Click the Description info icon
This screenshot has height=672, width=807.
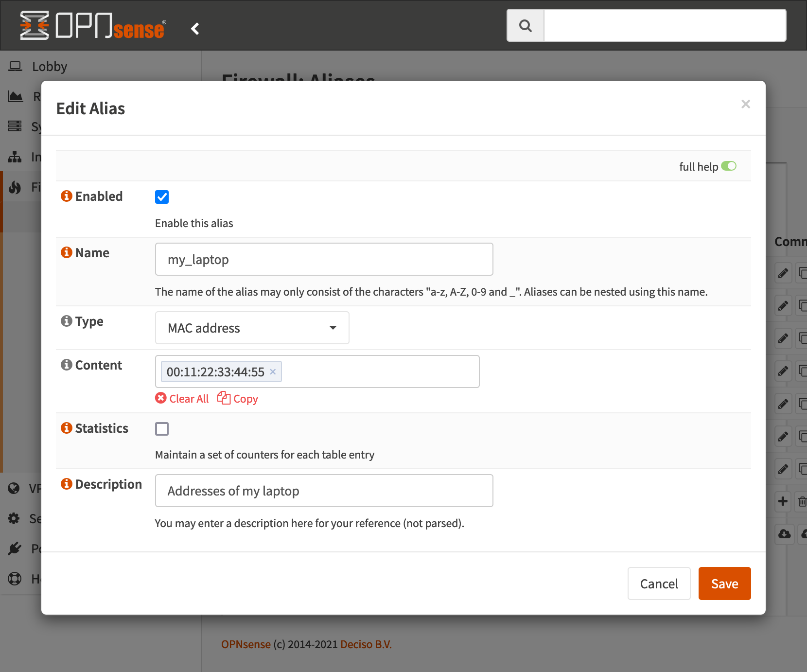67,484
